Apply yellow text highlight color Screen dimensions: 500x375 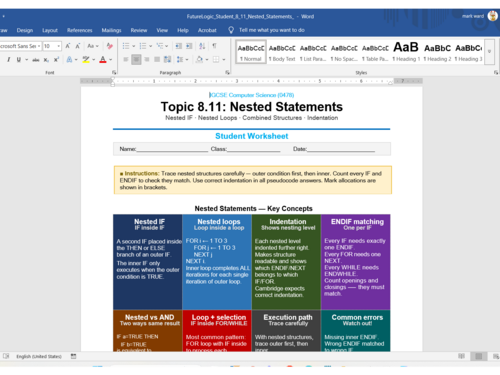(86, 60)
